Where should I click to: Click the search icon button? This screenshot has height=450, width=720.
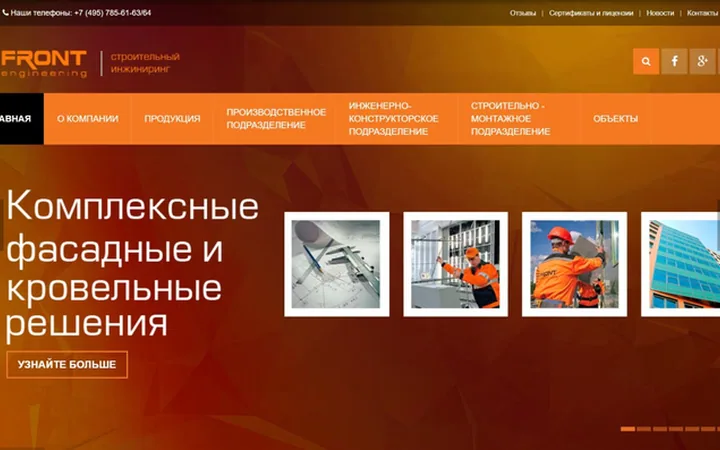tap(646, 61)
